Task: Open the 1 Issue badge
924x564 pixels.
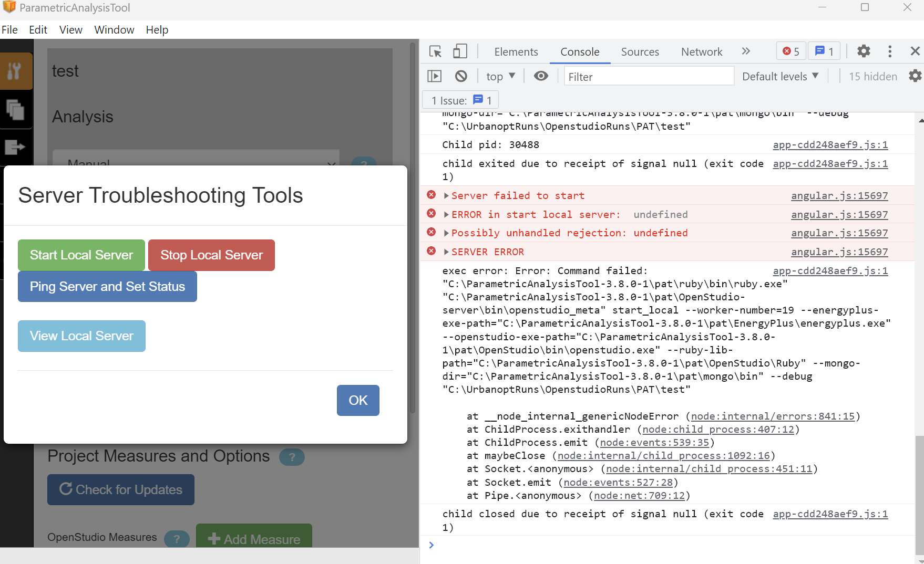Action: pyautogui.click(x=461, y=100)
